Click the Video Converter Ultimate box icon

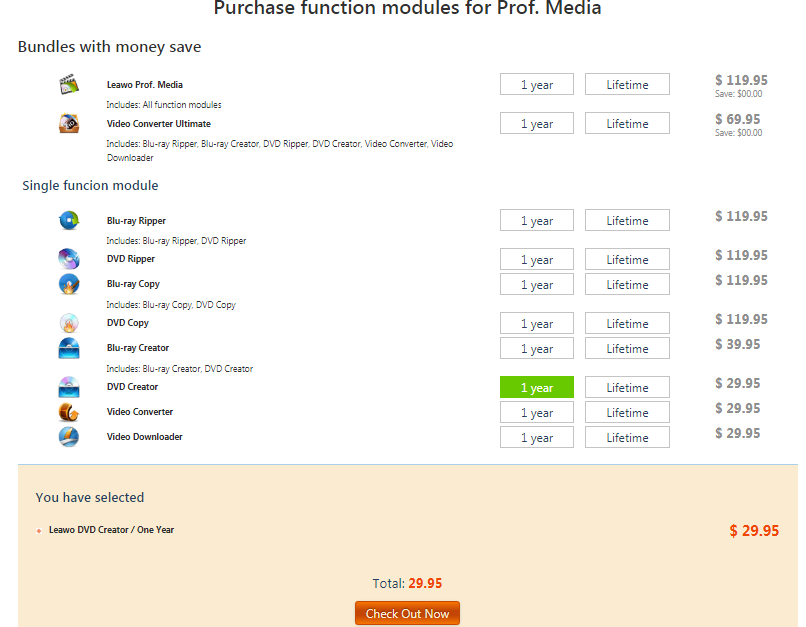tap(69, 123)
